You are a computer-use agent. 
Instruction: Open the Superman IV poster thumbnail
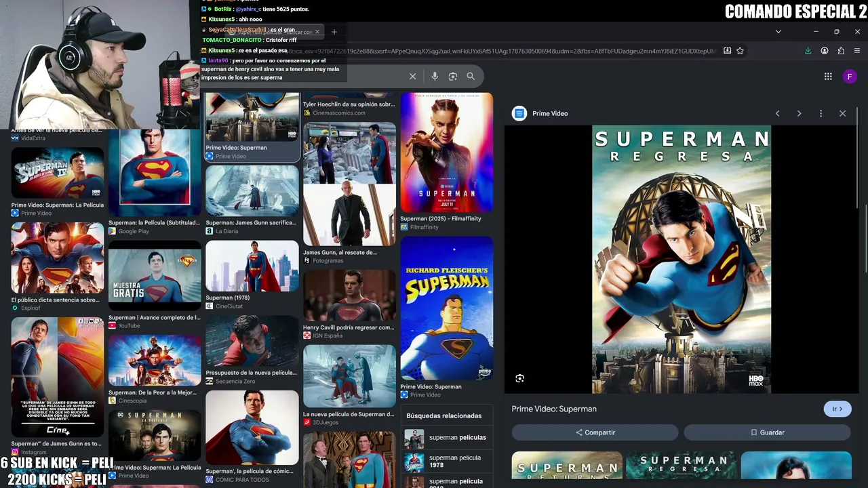pyautogui.click(x=58, y=173)
